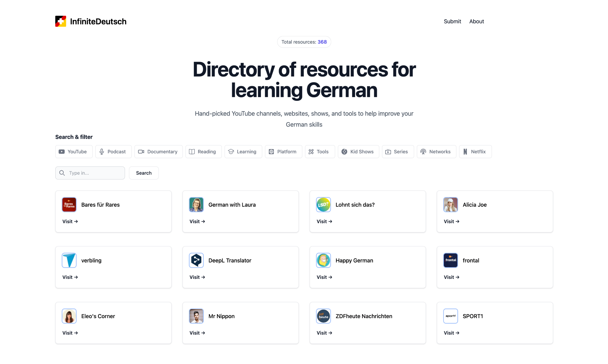Open the About page
Screen dimensions: 608x364
(476, 21)
